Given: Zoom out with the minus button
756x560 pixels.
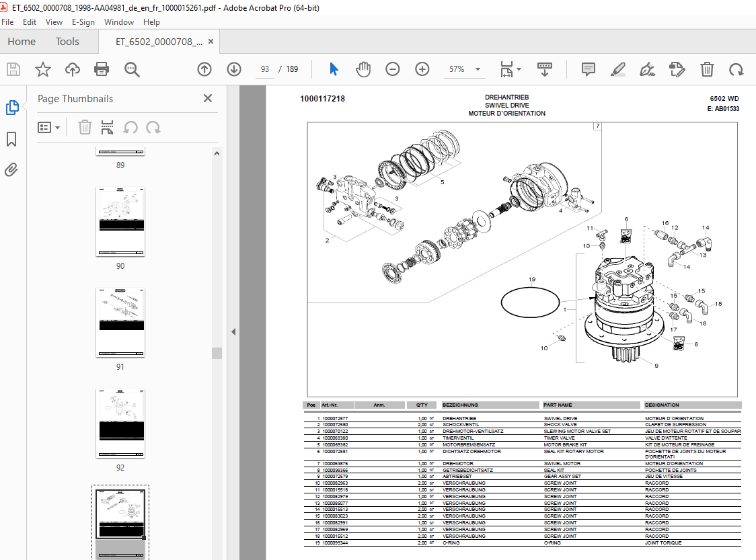Looking at the screenshot, I should pos(393,69).
